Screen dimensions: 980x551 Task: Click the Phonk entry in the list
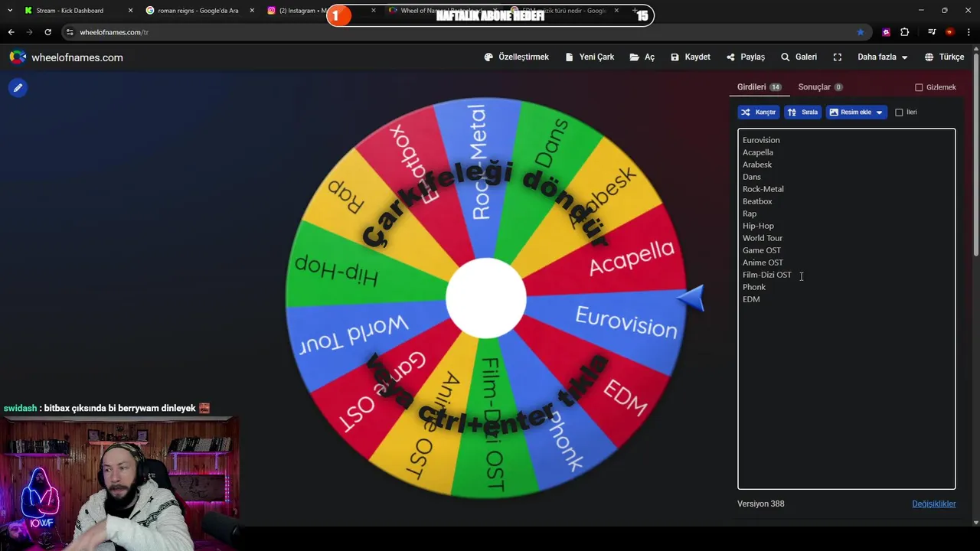pos(753,287)
